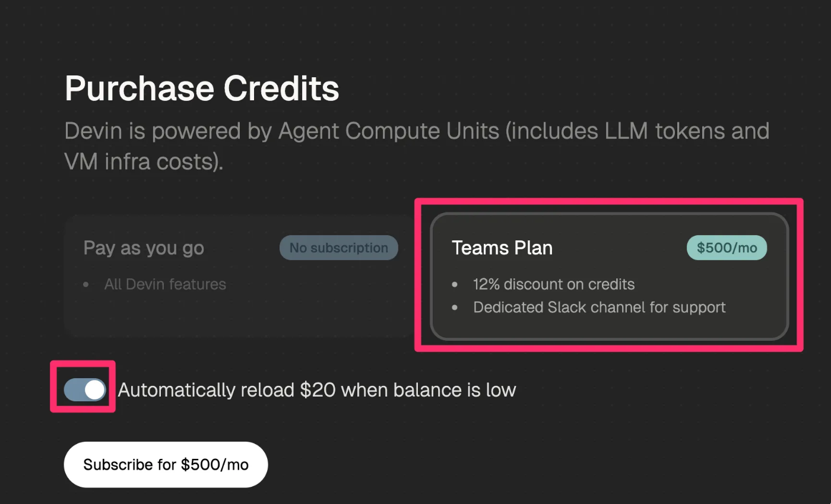This screenshot has height=504, width=831.
Task: Click bullet before 12% discount on credits
Action: click(455, 285)
